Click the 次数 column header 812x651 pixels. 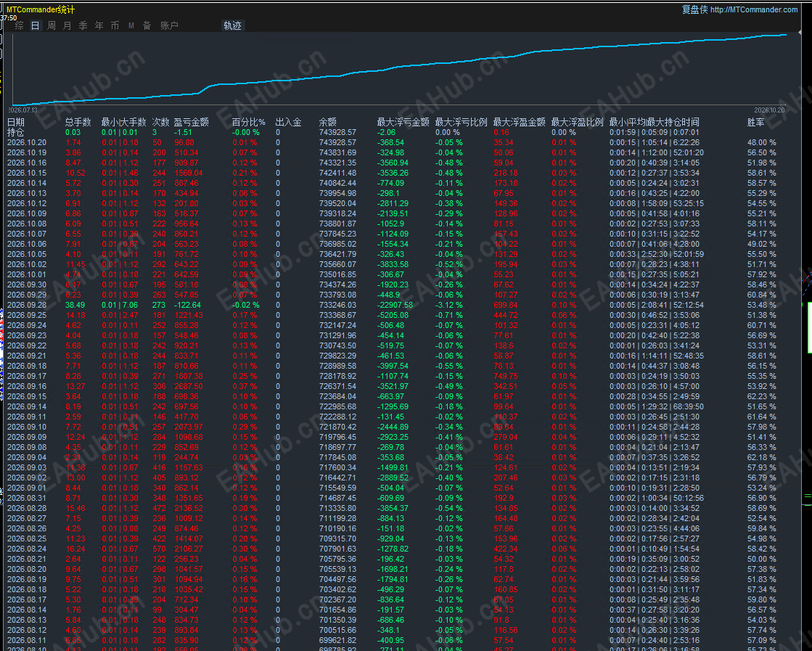point(160,122)
